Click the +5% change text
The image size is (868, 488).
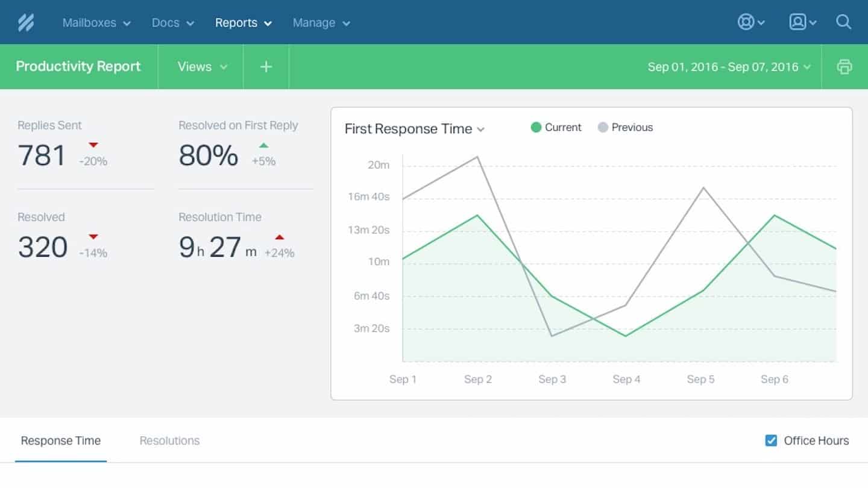(263, 161)
